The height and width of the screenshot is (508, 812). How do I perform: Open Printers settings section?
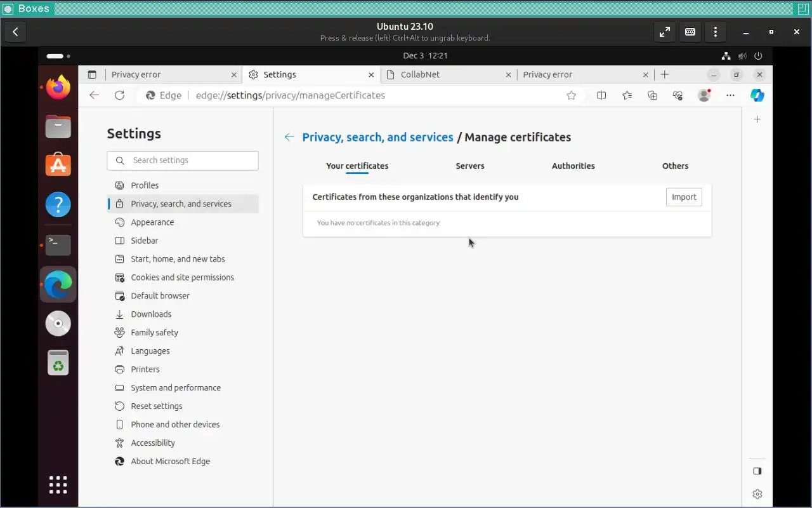[183, 370]
